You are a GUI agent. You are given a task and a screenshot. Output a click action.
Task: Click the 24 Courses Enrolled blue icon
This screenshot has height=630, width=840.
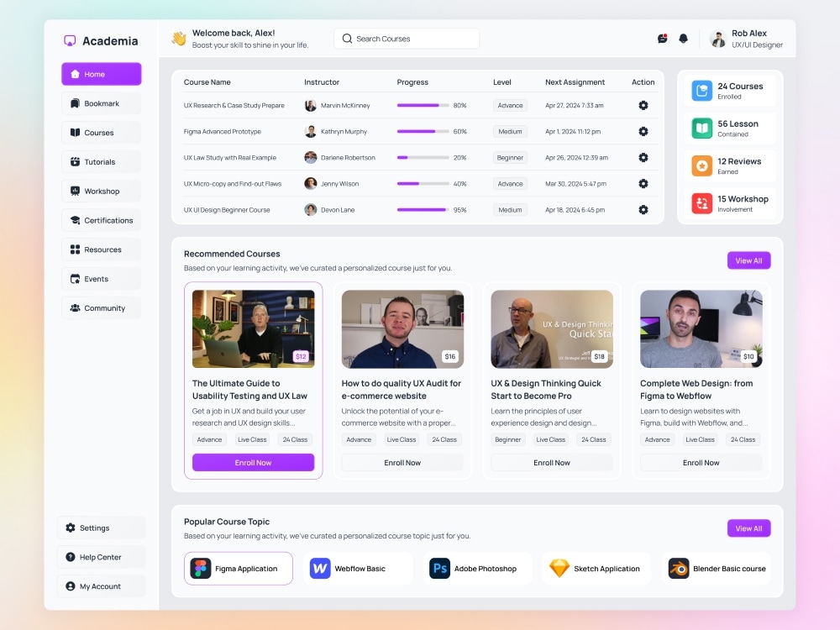click(x=701, y=91)
